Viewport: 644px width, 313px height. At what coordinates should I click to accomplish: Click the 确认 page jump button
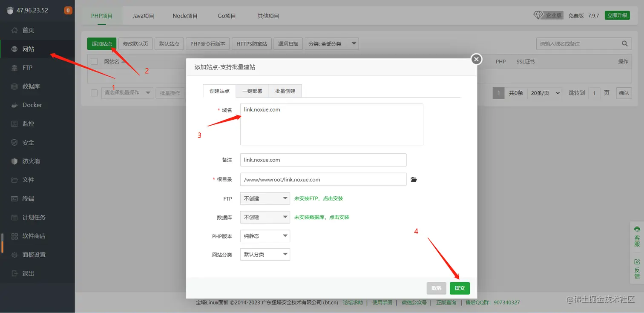click(x=624, y=93)
